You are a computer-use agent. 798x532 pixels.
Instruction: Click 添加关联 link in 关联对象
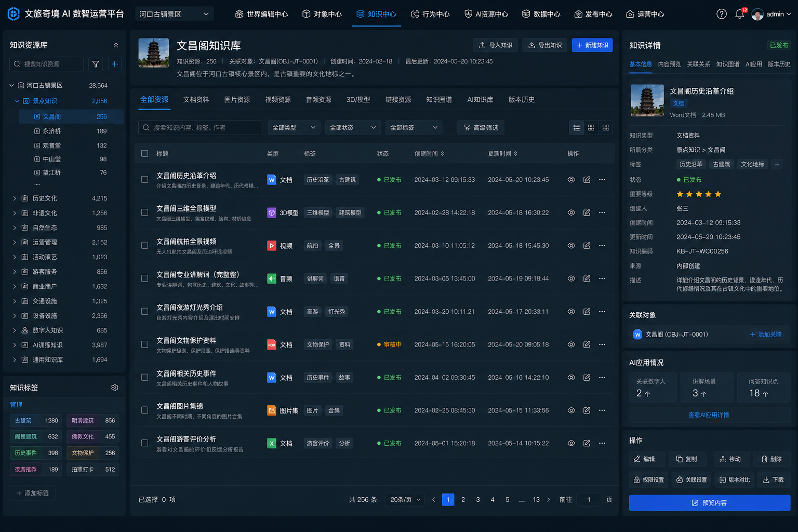(x=766, y=335)
